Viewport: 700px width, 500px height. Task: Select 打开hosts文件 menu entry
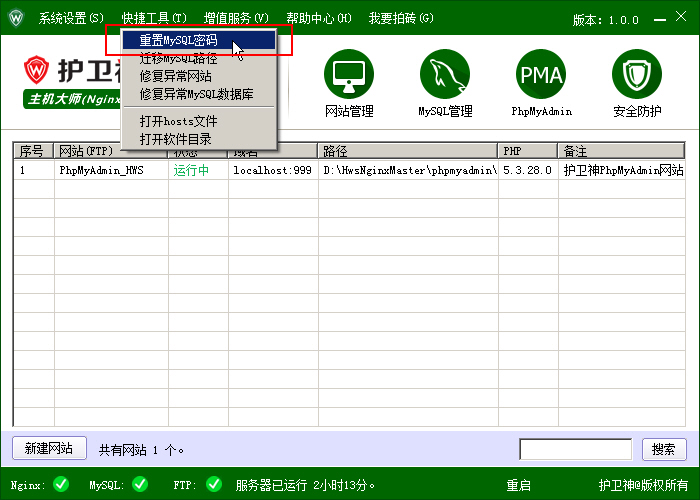[199, 121]
